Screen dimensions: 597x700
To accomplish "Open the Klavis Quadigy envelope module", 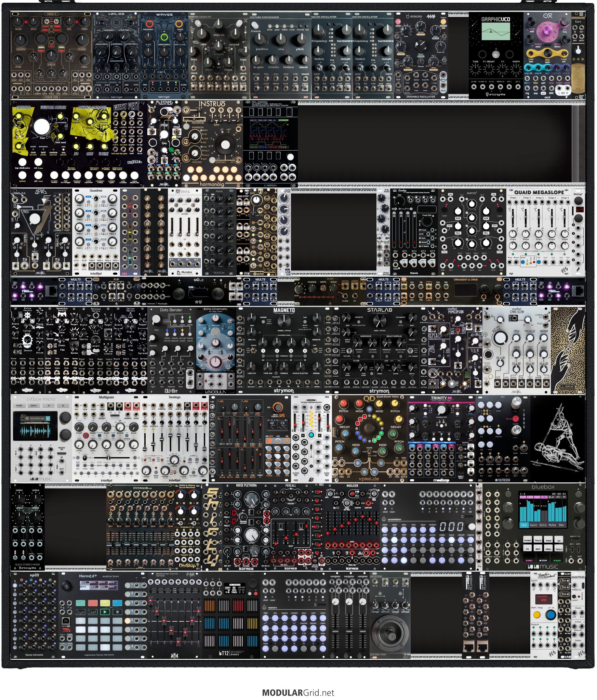I will 414,232.
